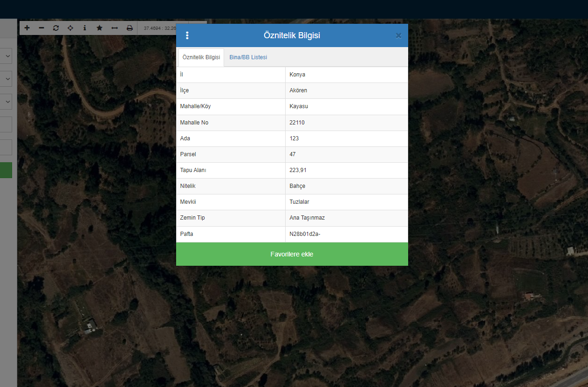
Task: Open favorites with the star icon
Action: (99, 28)
